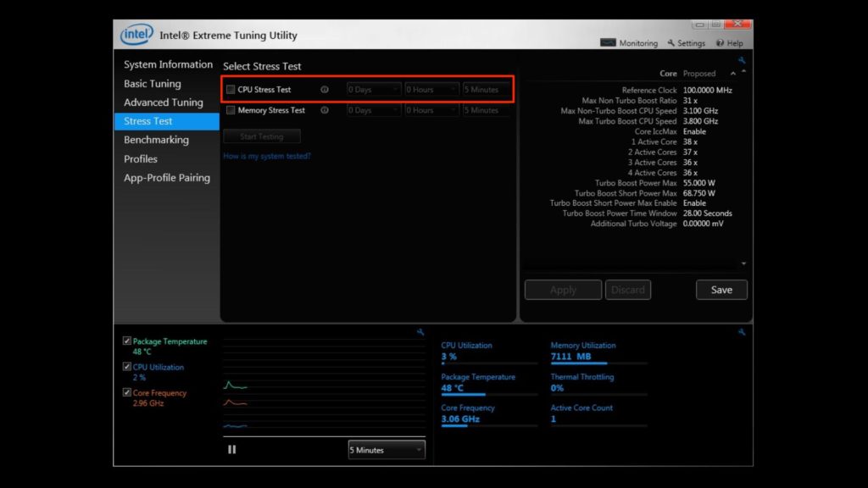Open the CPU test 5 Minutes dropdown

(486, 89)
